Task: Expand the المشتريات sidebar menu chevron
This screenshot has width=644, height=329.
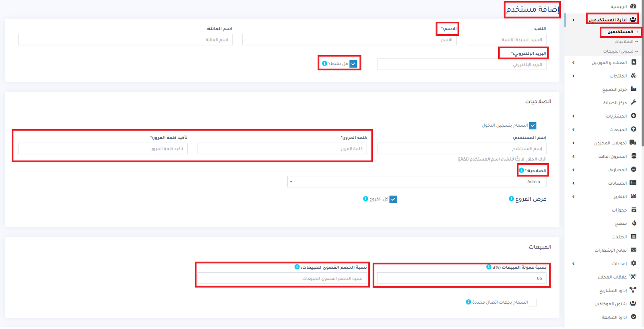Action: [574, 116]
